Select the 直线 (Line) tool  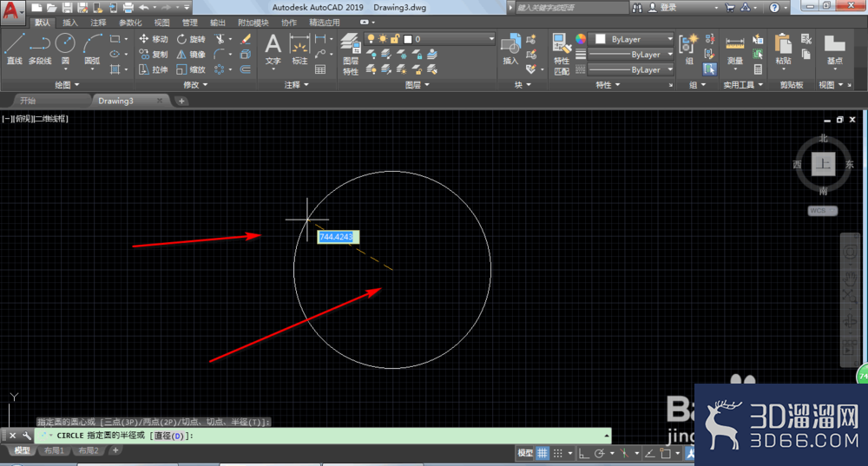click(x=15, y=49)
